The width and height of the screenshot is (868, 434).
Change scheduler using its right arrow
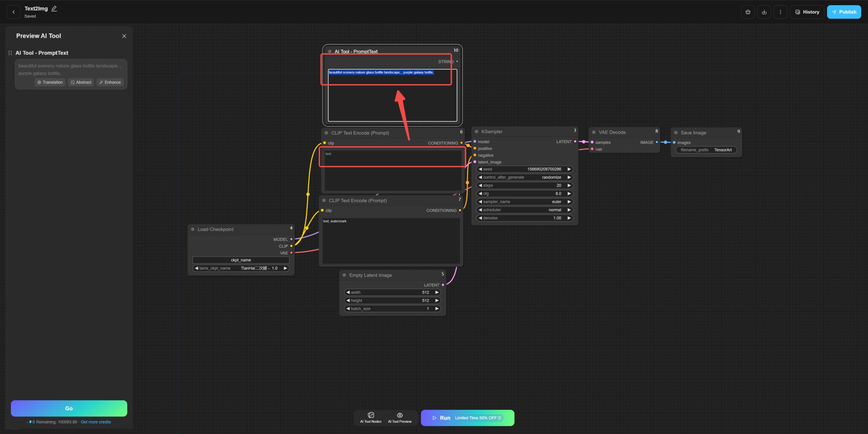pos(569,210)
